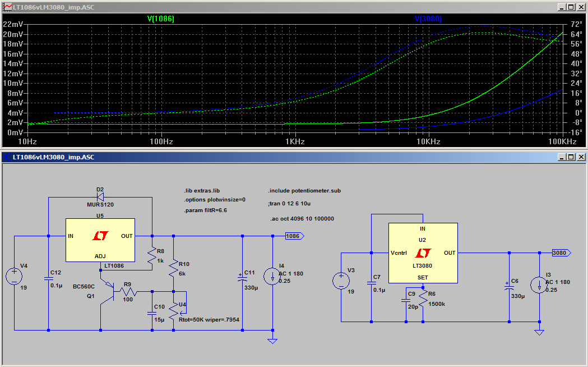Click the C6 polarized capacitor symbol

point(509,287)
